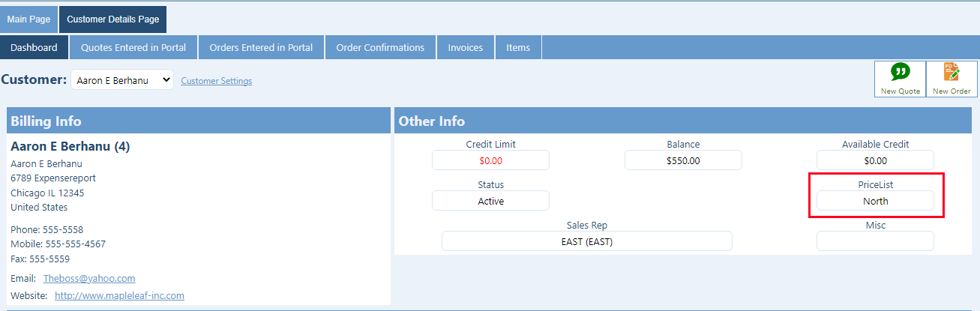View the Order Confirmations tab

coord(380,47)
